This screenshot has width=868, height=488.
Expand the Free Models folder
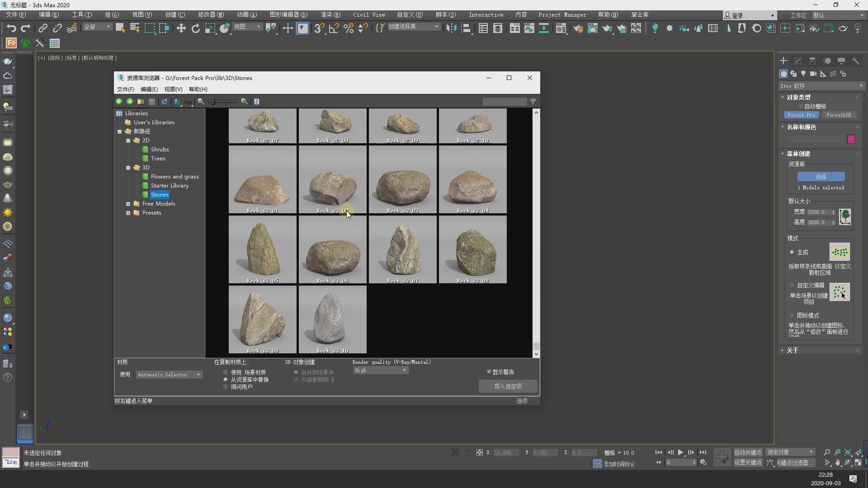tap(128, 204)
